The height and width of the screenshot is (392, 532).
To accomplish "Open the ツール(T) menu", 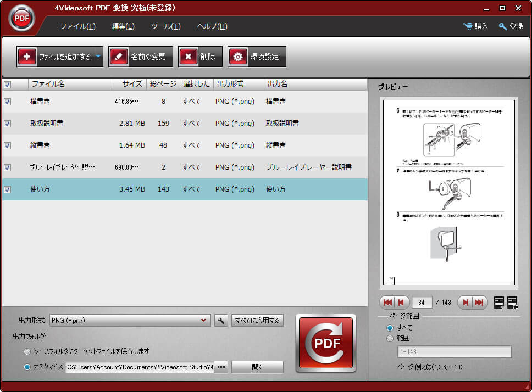I will [165, 26].
